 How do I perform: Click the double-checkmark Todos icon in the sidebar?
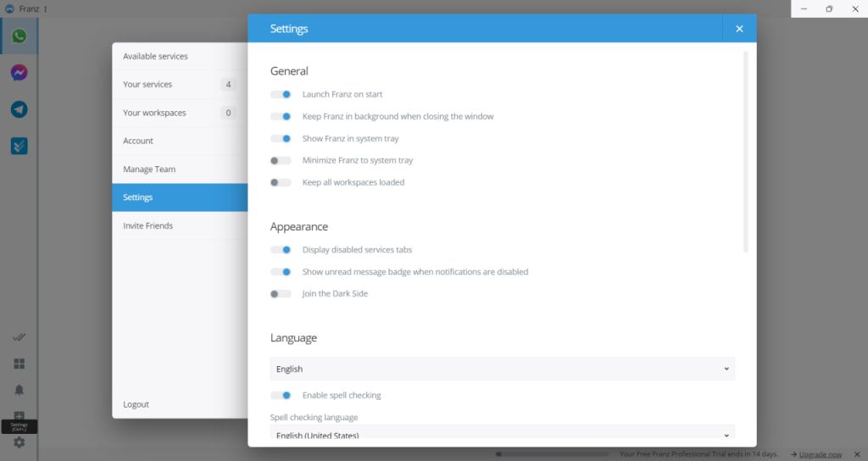pyautogui.click(x=19, y=337)
